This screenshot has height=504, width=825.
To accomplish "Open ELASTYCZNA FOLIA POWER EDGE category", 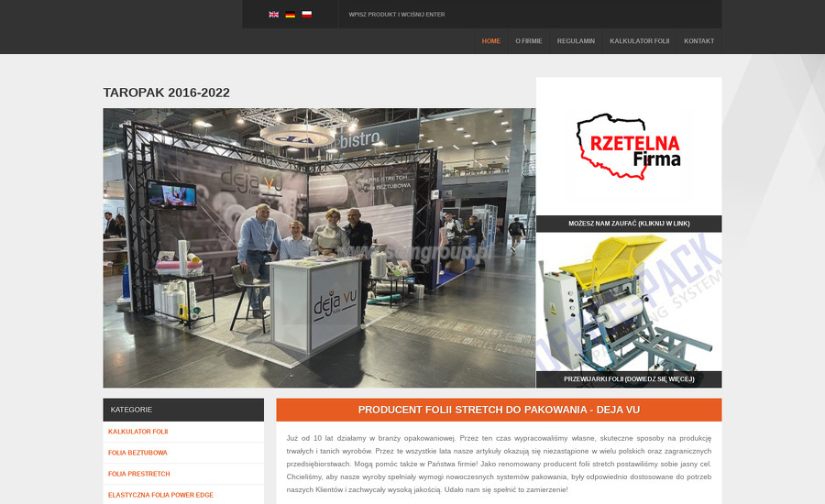I will 160,495.
